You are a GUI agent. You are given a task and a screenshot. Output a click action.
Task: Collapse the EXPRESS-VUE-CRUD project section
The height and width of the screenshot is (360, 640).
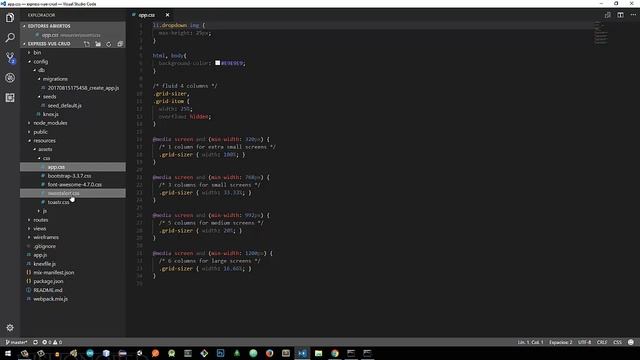(x=49, y=44)
